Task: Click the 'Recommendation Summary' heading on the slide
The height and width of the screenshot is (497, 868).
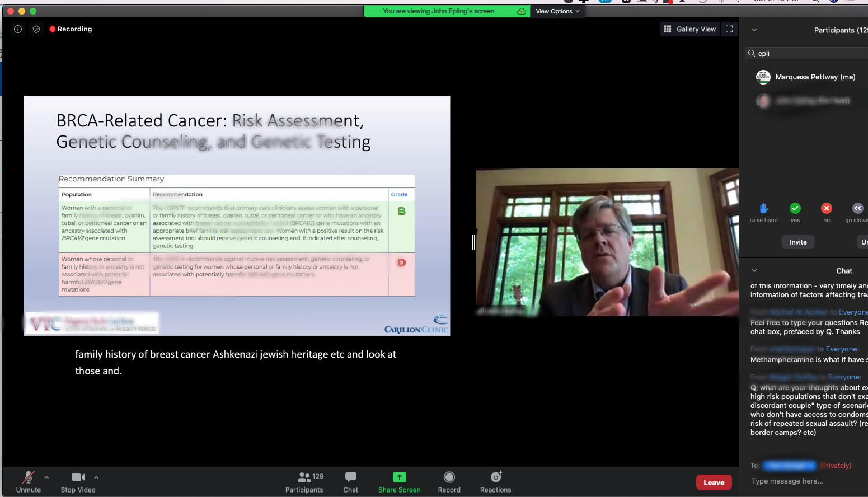Action: pyautogui.click(x=111, y=179)
